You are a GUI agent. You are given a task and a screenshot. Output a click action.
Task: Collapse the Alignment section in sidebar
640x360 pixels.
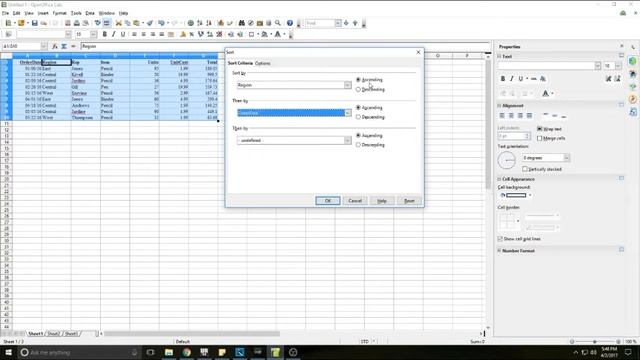click(499, 106)
